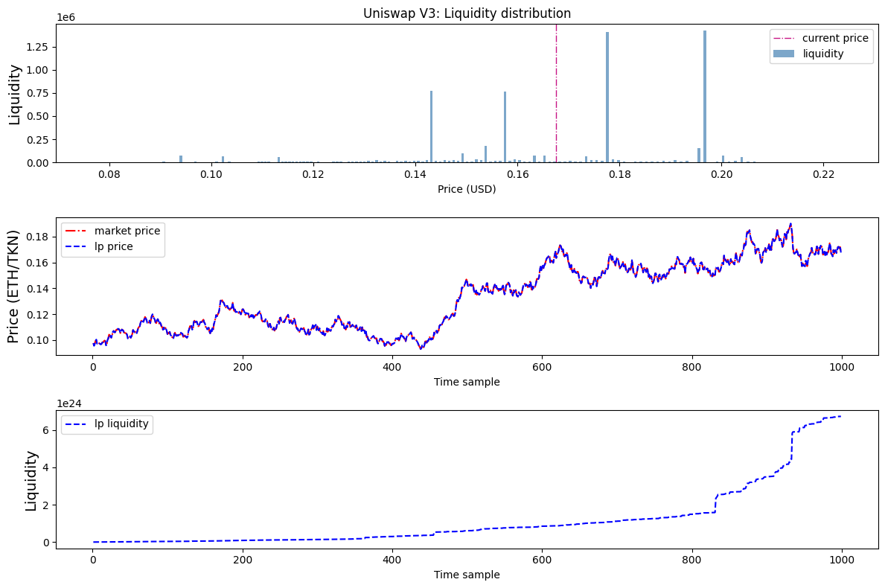This screenshot has height=588, width=885.
Task: Click the '0.08' x-axis tick label
Action: [x=109, y=174]
